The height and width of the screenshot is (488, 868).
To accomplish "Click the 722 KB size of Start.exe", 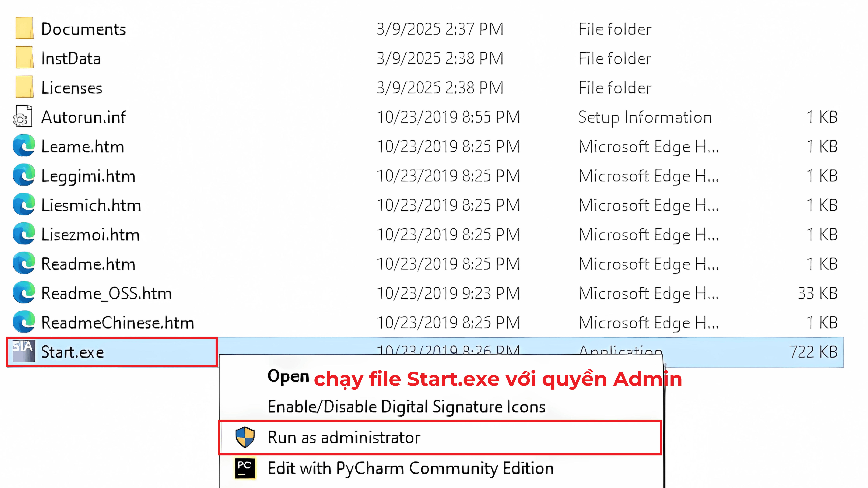I will (x=813, y=352).
